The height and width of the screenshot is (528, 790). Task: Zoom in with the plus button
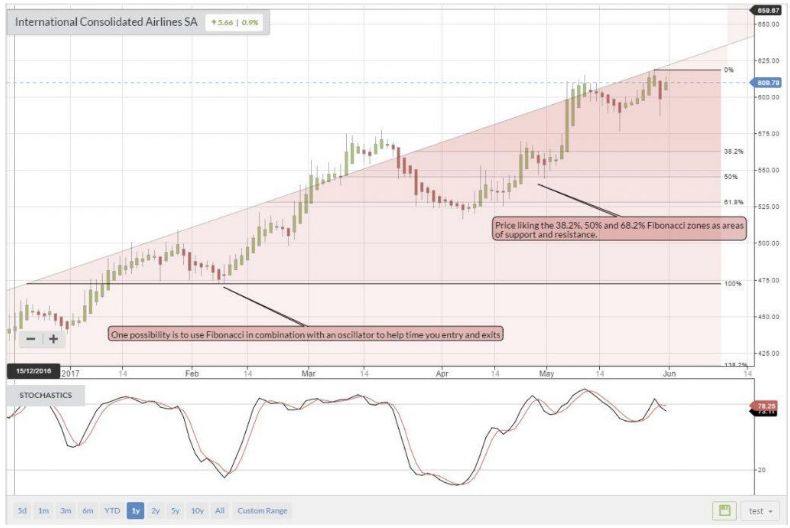[53, 339]
